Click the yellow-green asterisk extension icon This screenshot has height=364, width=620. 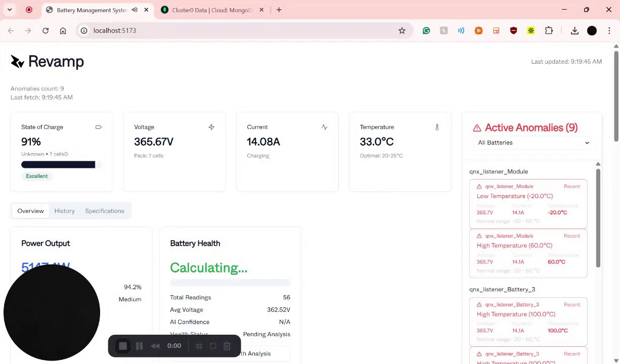(x=531, y=31)
